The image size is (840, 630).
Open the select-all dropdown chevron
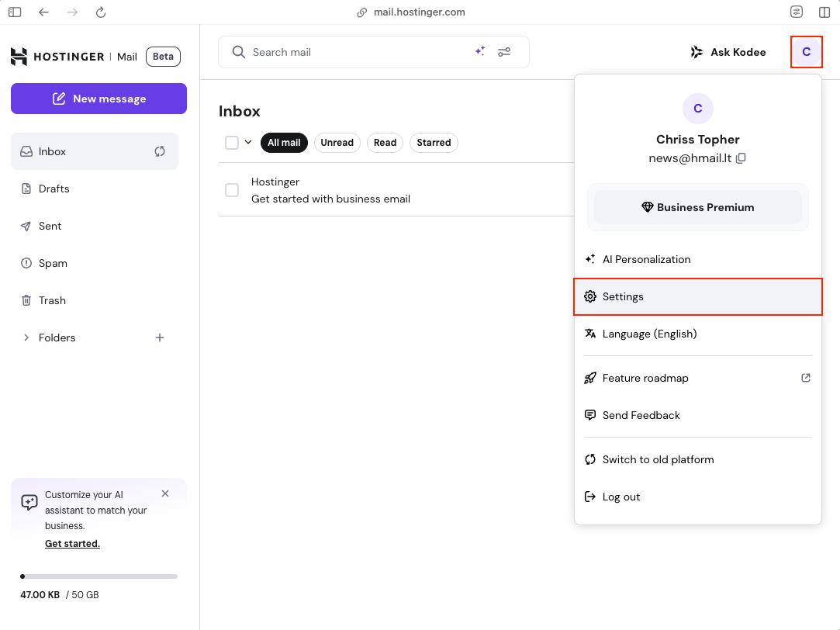(248, 142)
